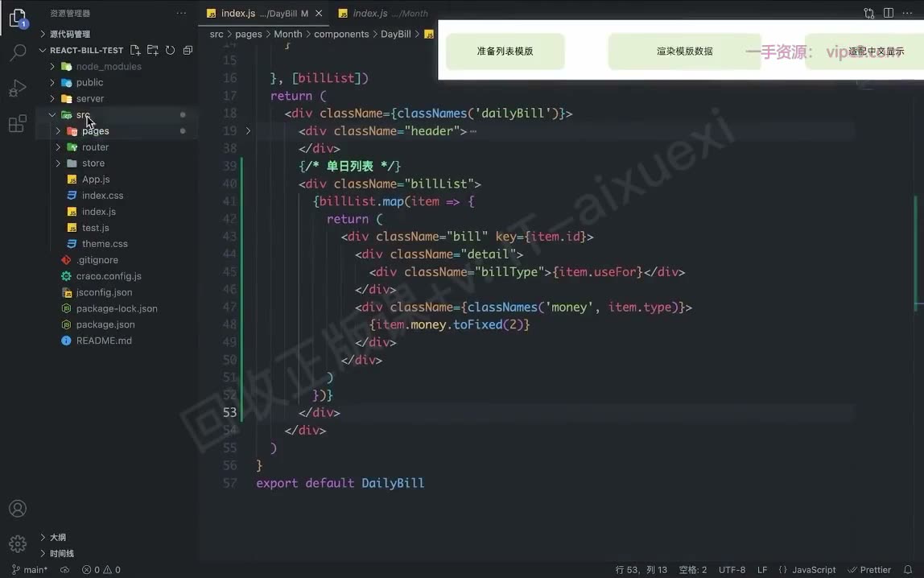Collapse all folders in explorer

tap(188, 50)
